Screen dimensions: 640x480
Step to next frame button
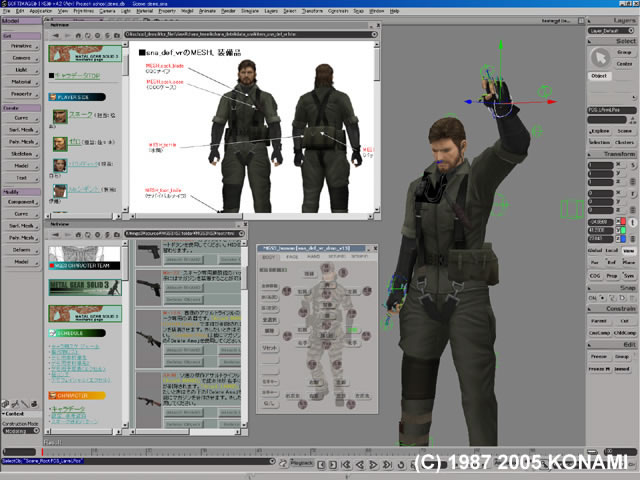333,464
